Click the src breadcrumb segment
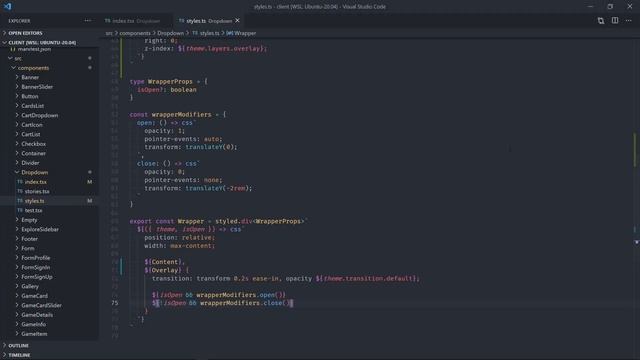The width and height of the screenshot is (640, 360). [x=109, y=33]
